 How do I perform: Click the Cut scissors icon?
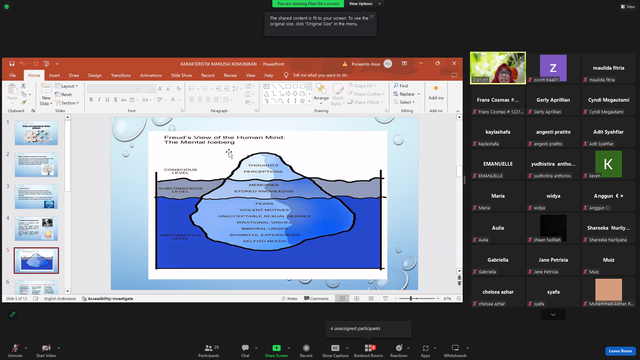[24, 86]
